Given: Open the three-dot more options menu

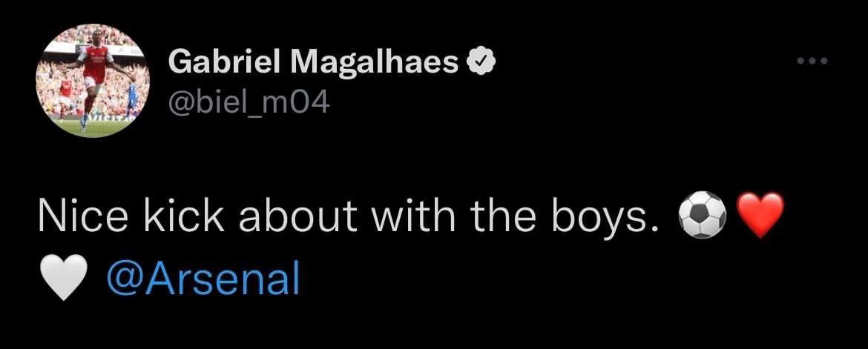Looking at the screenshot, I should (x=812, y=62).
